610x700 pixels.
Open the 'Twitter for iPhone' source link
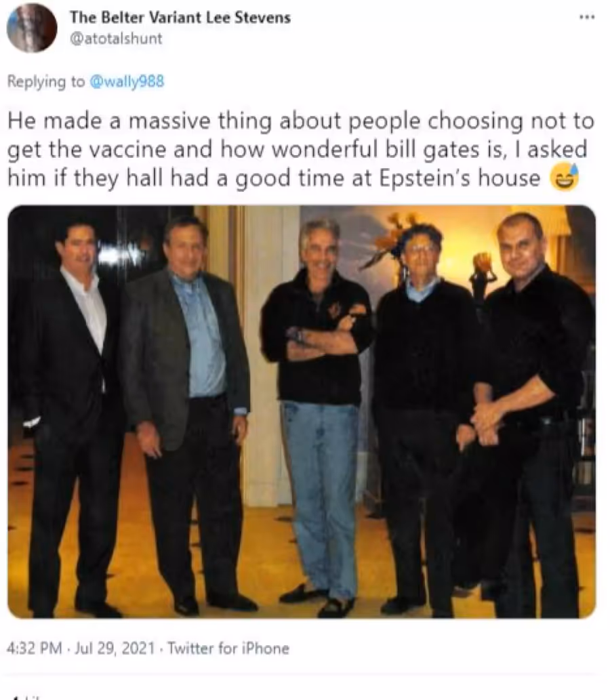228,648
